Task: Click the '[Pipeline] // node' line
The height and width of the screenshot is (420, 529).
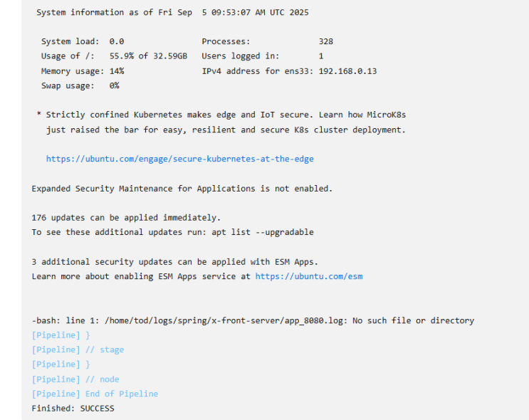Action: pyautogui.click(x=75, y=379)
